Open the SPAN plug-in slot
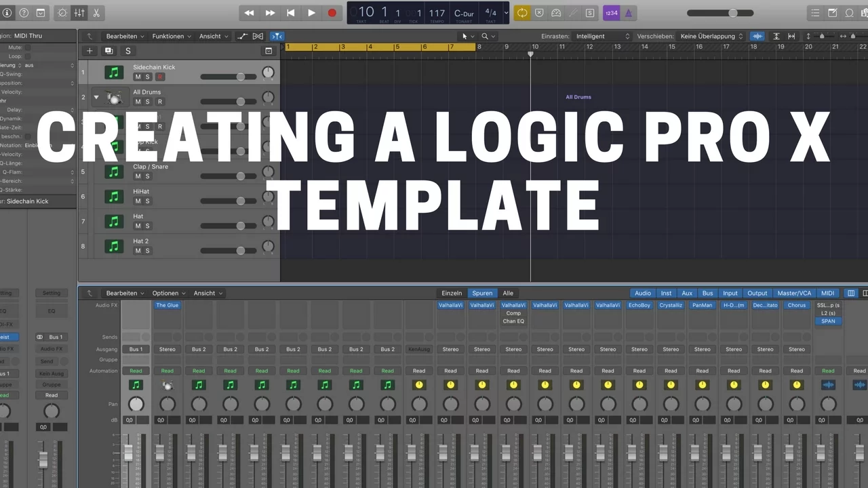868x488 pixels. click(x=828, y=321)
